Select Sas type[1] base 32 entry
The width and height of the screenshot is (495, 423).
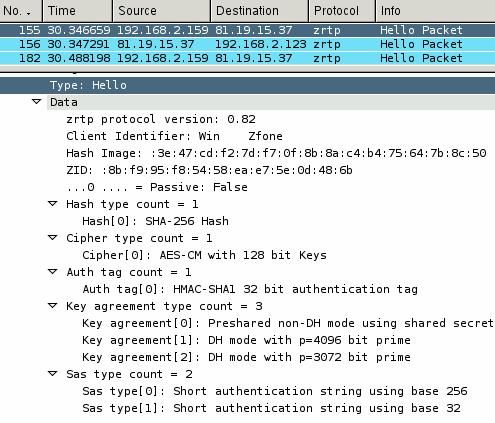(272, 408)
